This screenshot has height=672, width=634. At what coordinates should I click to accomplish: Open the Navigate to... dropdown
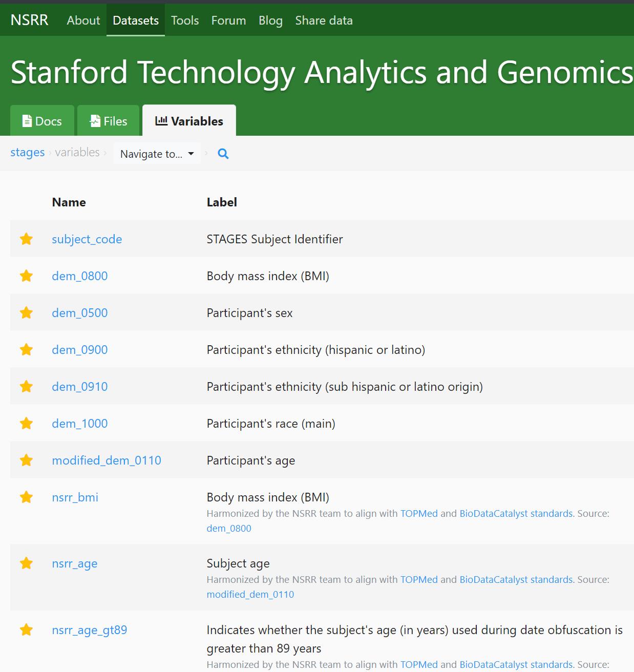point(157,154)
